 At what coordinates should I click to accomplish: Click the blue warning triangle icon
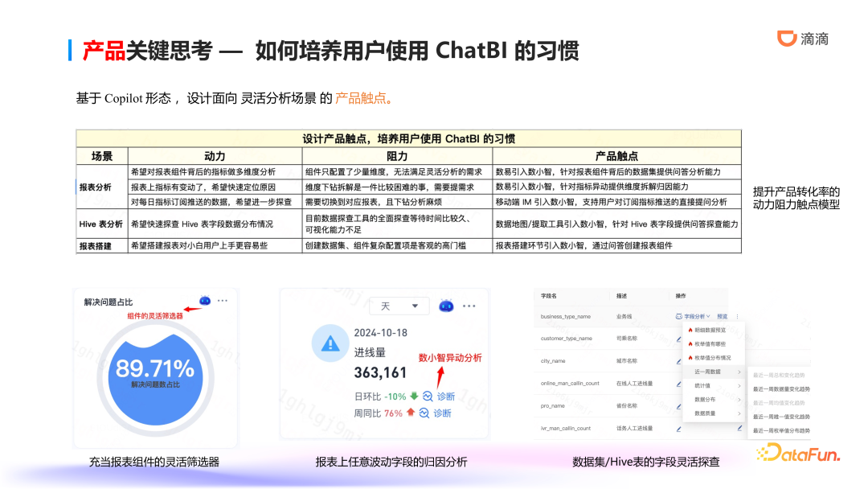(330, 343)
